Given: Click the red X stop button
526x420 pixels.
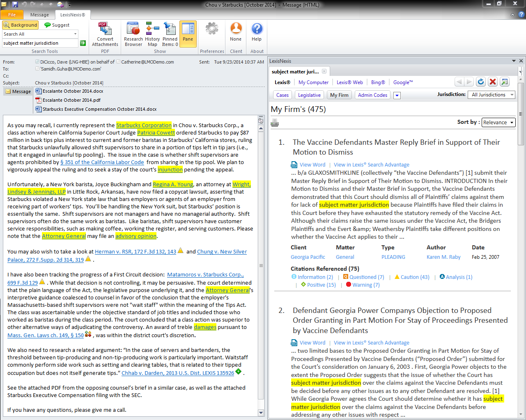Looking at the screenshot, I should [493, 82].
